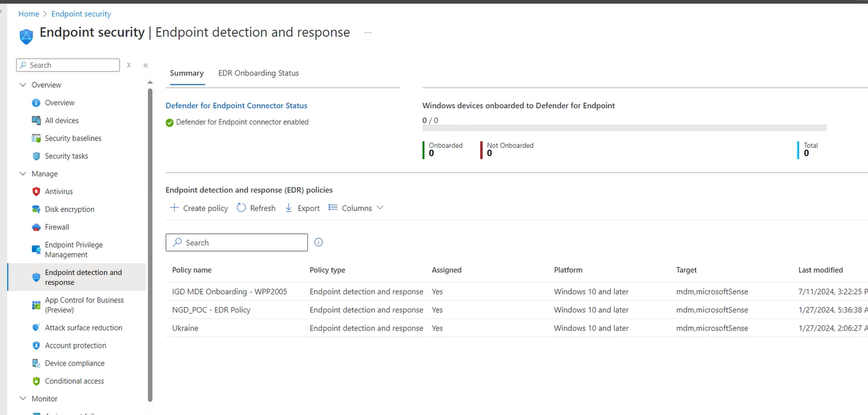868x415 pixels.
Task: Click the Firewall icon in sidebar
Action: tap(37, 227)
